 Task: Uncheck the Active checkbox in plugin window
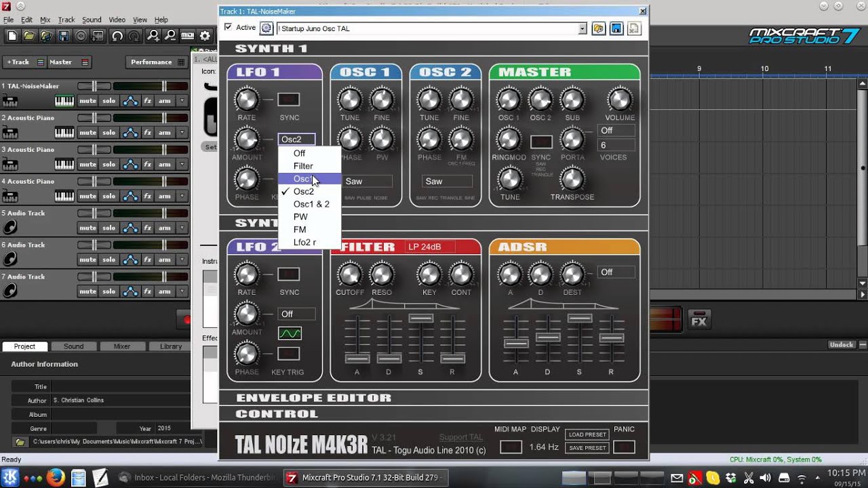[x=228, y=27]
